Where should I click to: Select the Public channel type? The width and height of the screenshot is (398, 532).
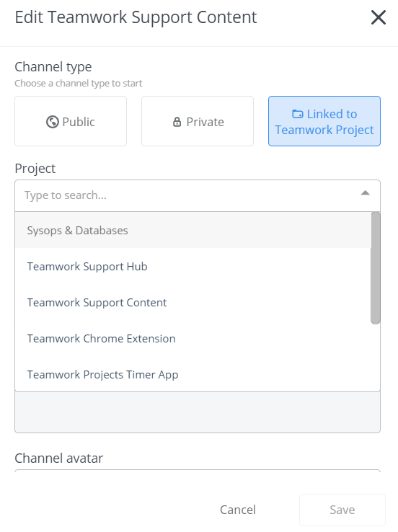point(71,121)
